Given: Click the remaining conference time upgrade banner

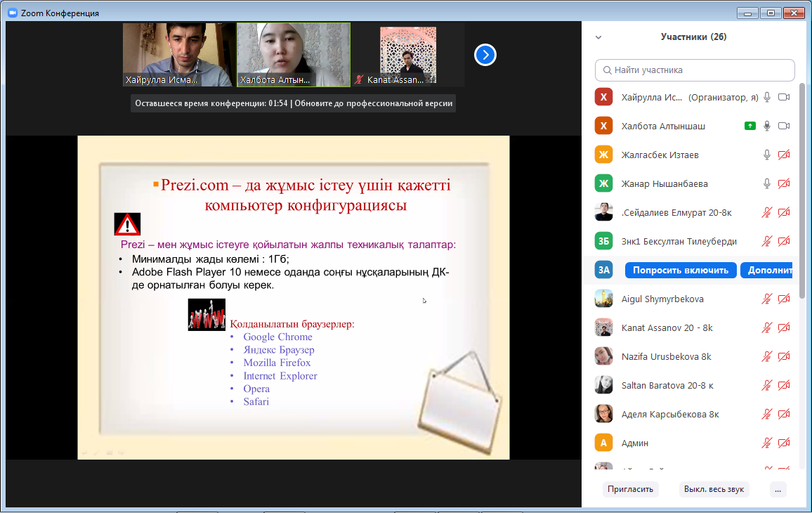Looking at the screenshot, I should coord(293,103).
